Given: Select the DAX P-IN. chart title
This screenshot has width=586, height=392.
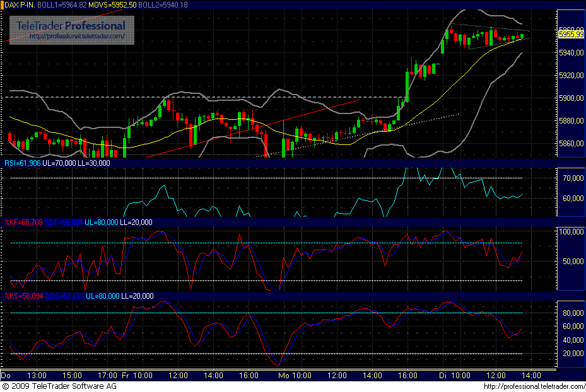Looking at the screenshot, I should point(20,5).
